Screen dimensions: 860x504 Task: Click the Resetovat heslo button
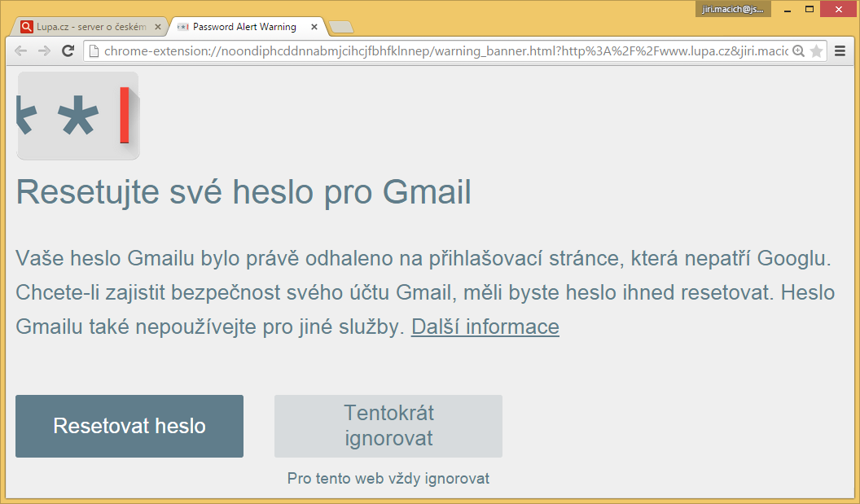click(x=129, y=426)
